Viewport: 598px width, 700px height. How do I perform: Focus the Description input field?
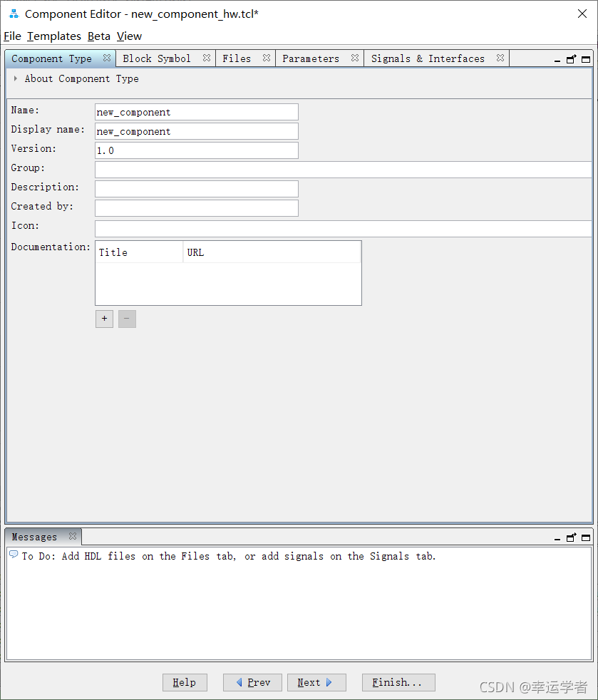click(197, 189)
